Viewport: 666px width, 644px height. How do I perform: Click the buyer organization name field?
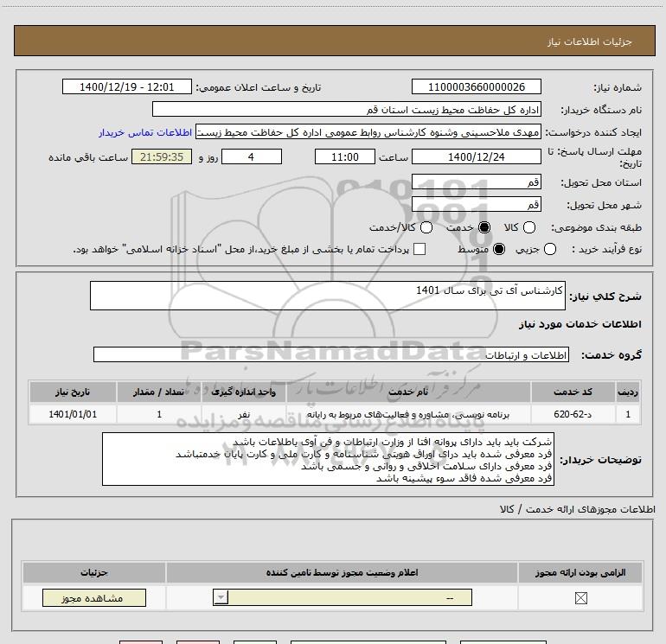tap(347, 109)
